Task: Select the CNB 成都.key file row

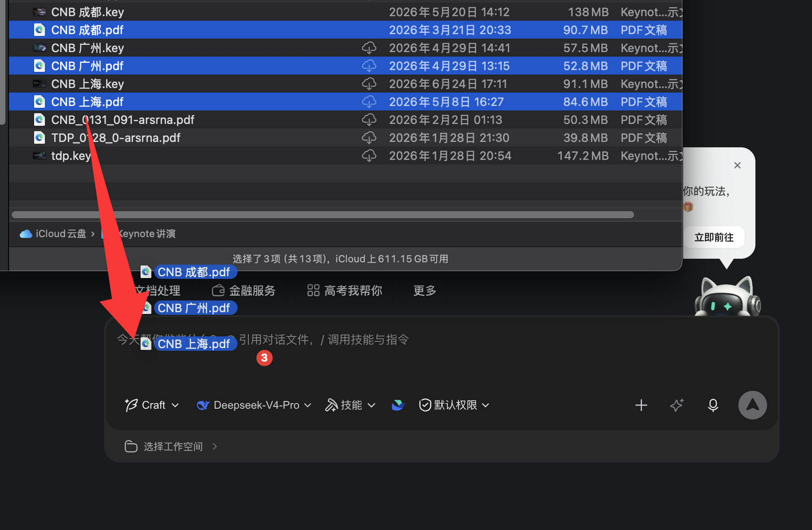Action: pyautogui.click(x=345, y=12)
